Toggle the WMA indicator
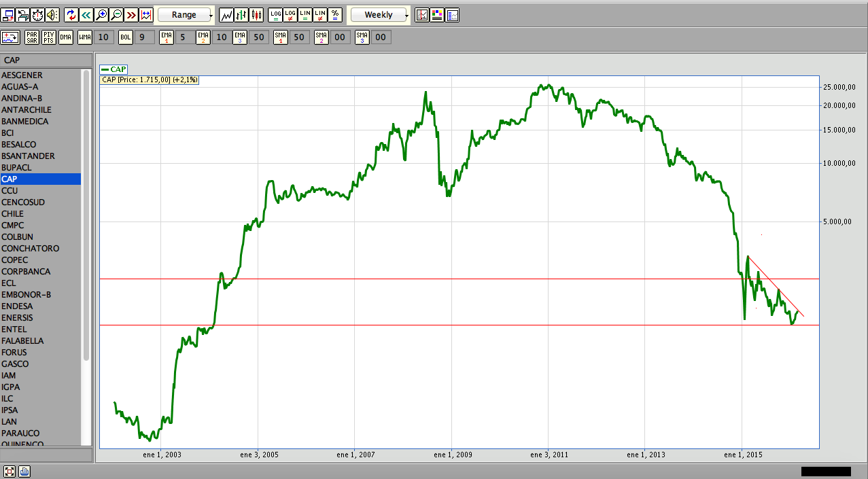The width and height of the screenshot is (868, 479). 85,37
